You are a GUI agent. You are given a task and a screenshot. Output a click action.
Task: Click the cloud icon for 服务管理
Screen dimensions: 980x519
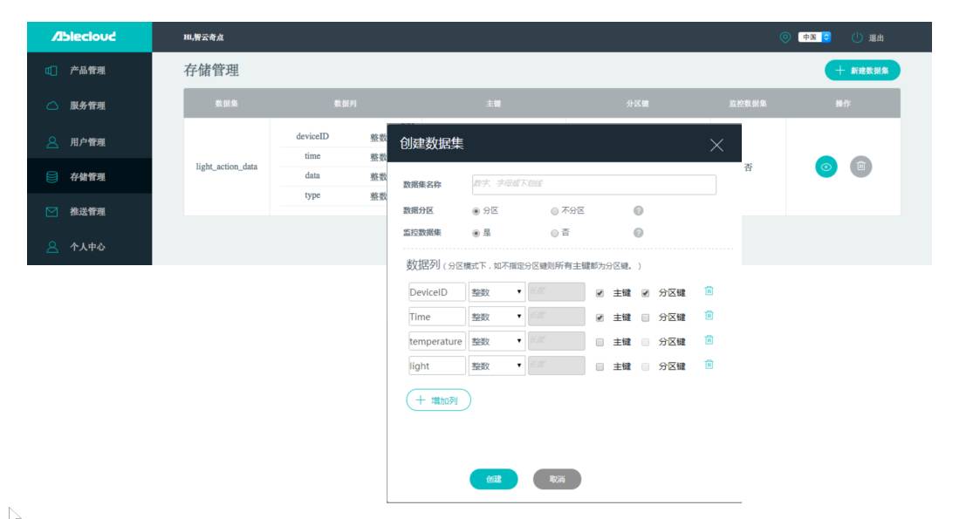tap(52, 106)
